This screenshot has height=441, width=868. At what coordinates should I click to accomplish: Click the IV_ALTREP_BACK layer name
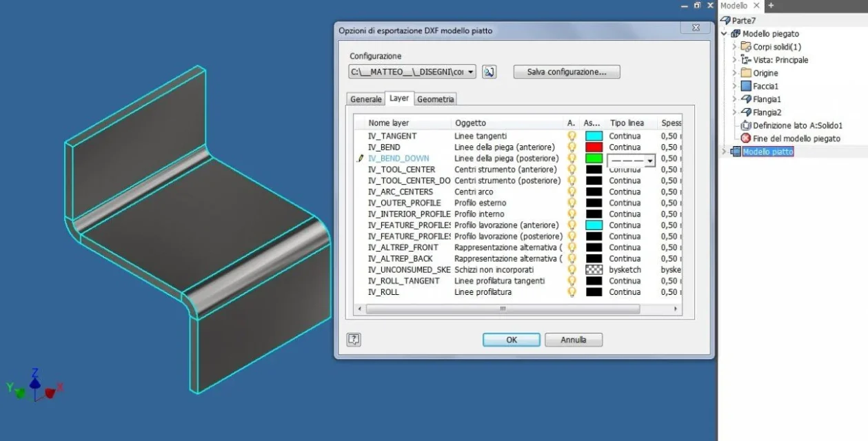(400, 258)
